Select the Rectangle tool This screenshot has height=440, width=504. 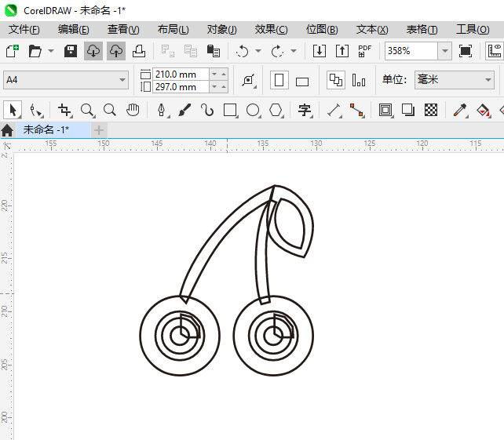tap(230, 111)
